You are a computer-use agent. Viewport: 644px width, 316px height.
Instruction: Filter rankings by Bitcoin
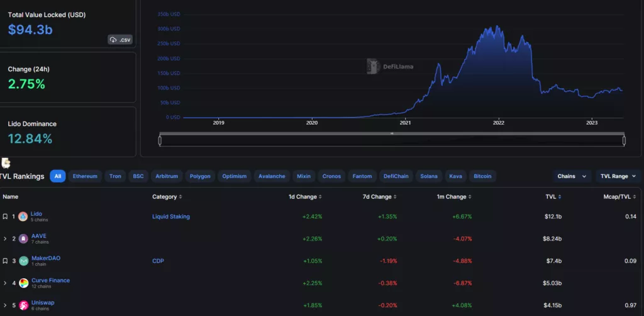482,176
